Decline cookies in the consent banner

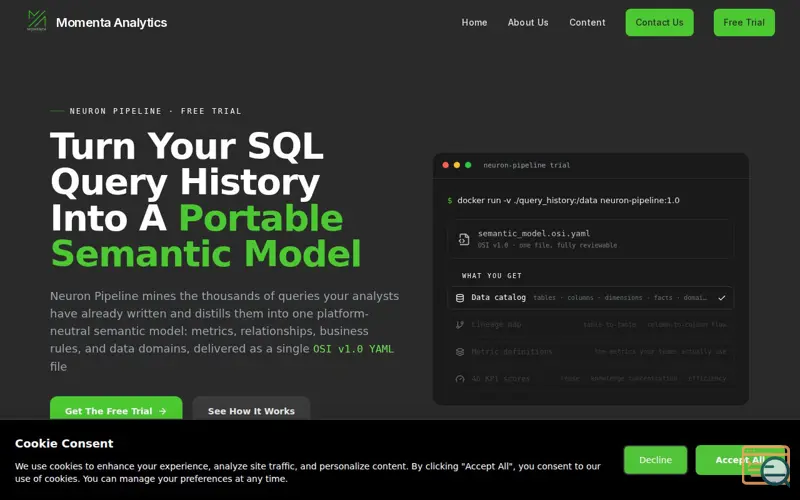pos(655,460)
